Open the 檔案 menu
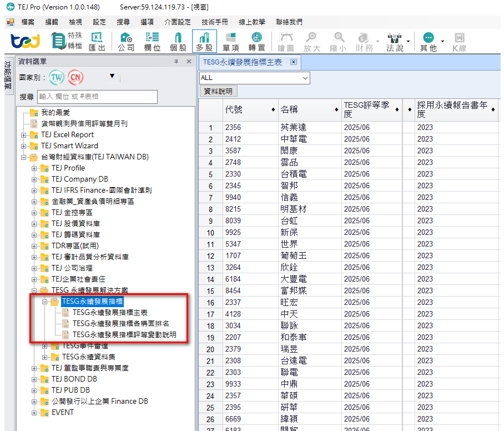This screenshot has height=431, width=504. (28, 22)
